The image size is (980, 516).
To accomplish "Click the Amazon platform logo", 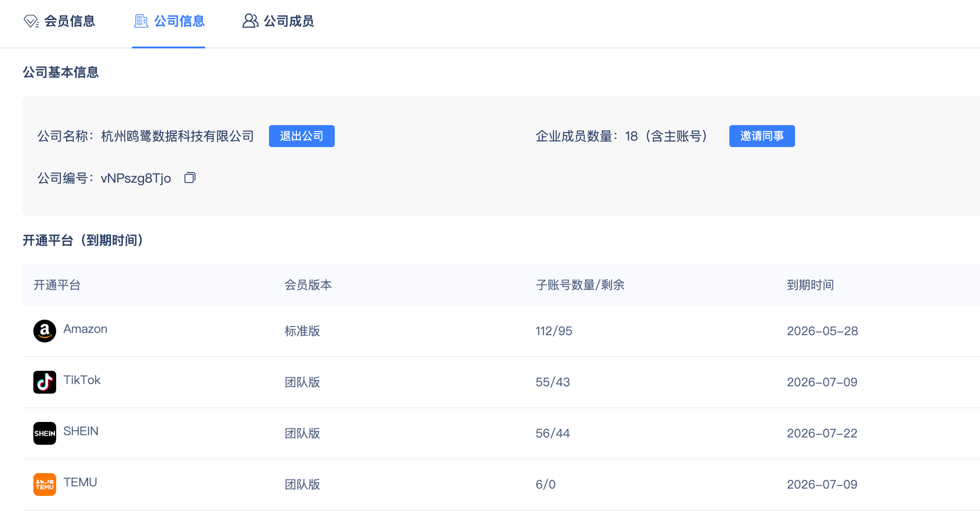I will point(45,331).
